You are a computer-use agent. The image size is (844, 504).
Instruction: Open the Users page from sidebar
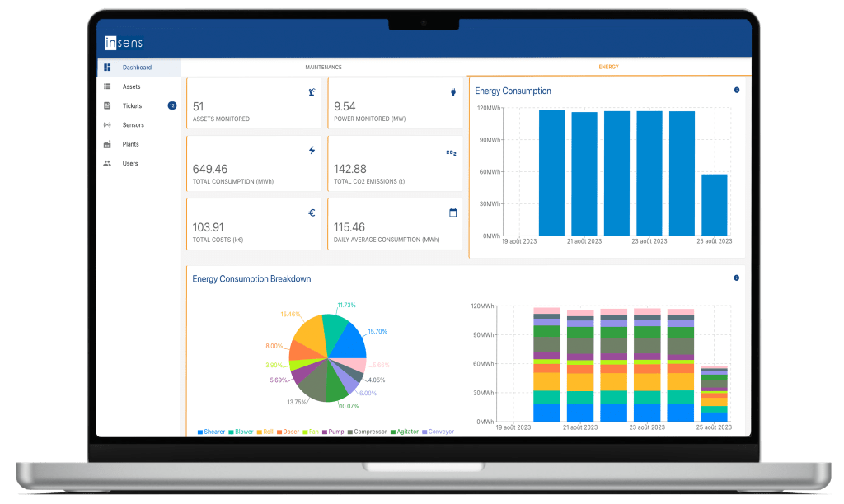(130, 163)
